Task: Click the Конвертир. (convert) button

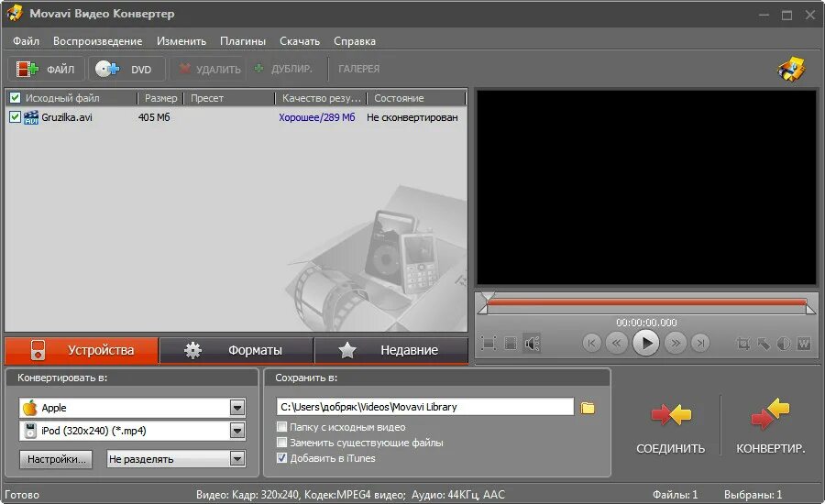Action: point(770,426)
